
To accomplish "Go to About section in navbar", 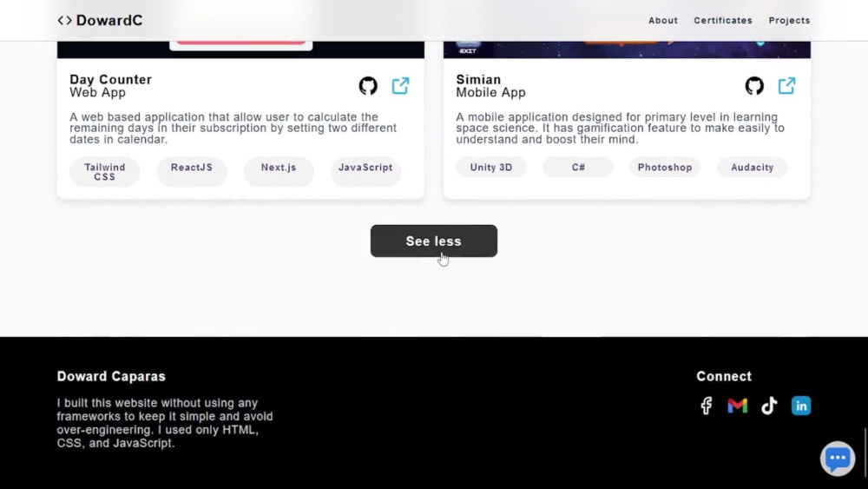I will (x=663, y=21).
